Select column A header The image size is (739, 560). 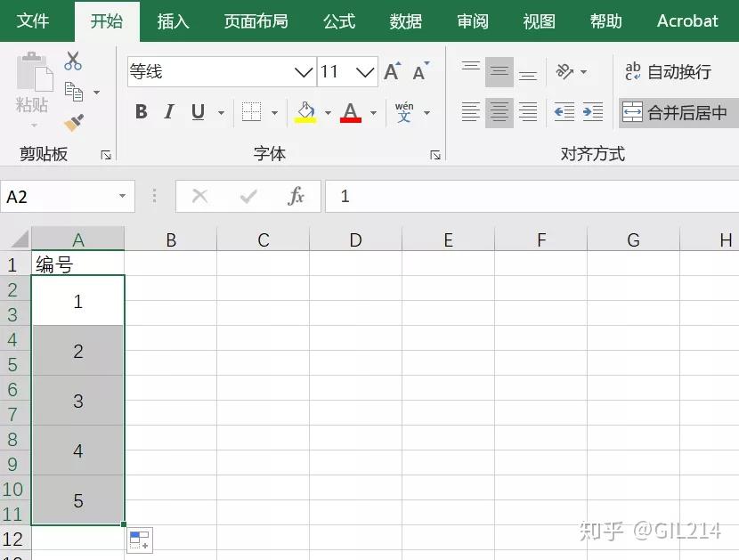tap(77, 239)
